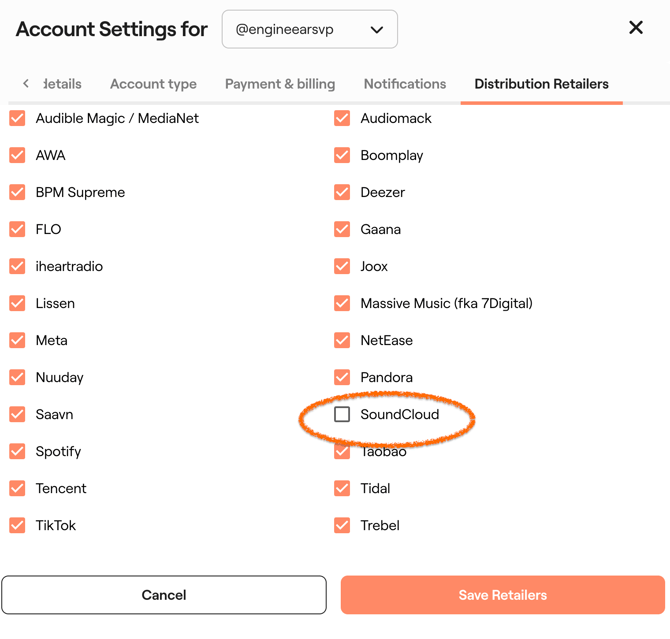Open the Payment & billing tab
The height and width of the screenshot is (639, 670).
tap(280, 84)
